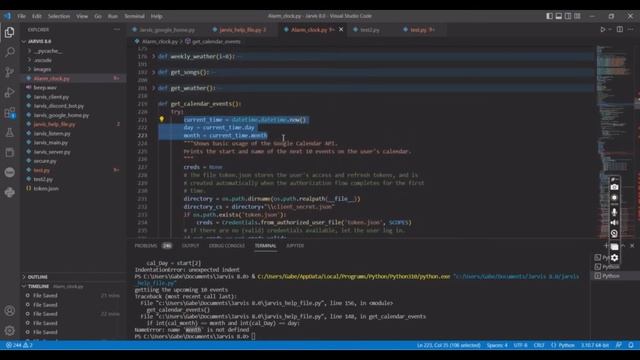
Task: Open the Manage gear in activity bar
Action: click(x=9, y=331)
